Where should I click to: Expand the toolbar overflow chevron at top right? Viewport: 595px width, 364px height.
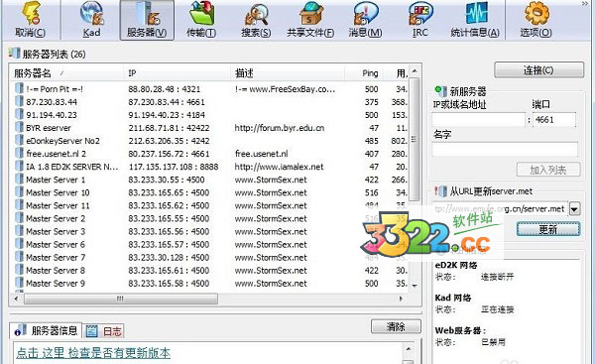585,3
